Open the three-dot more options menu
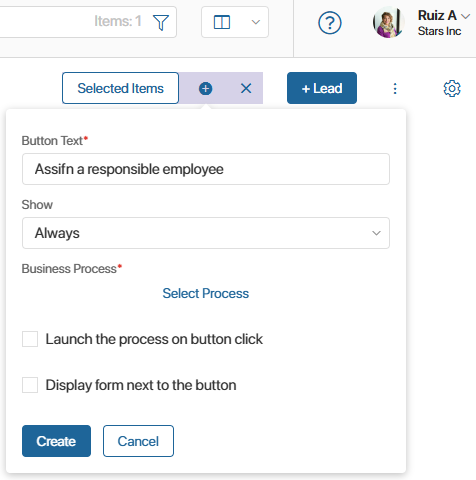This screenshot has height=480, width=476. tap(395, 89)
